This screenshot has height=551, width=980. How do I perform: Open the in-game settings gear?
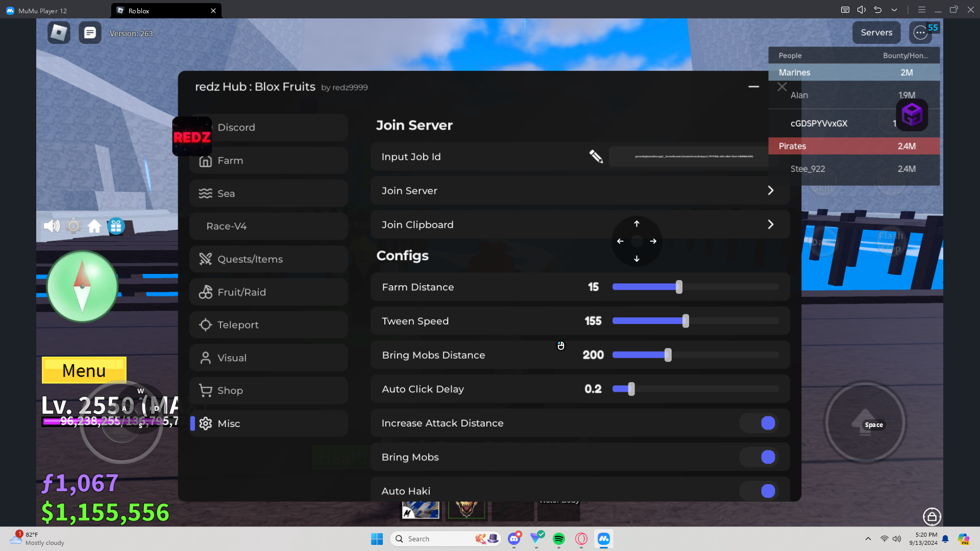click(73, 226)
